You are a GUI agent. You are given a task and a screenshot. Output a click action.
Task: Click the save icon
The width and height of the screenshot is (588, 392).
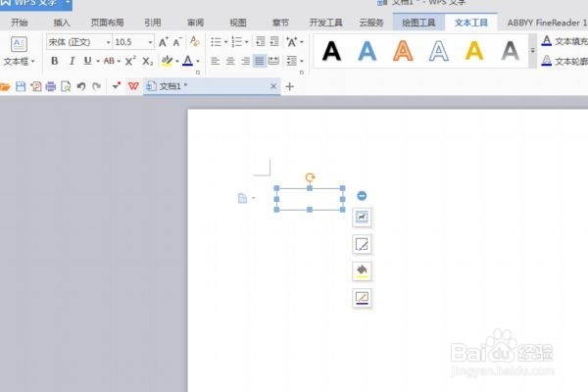[21, 86]
